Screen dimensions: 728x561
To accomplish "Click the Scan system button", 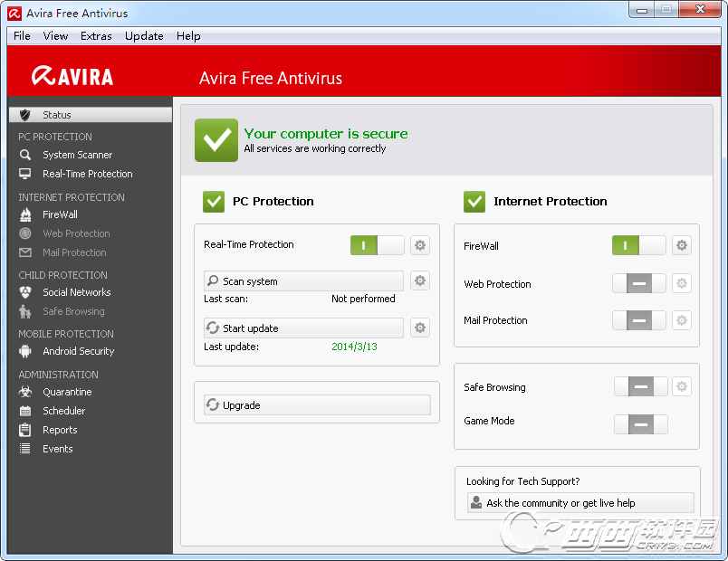I will 303,281.
